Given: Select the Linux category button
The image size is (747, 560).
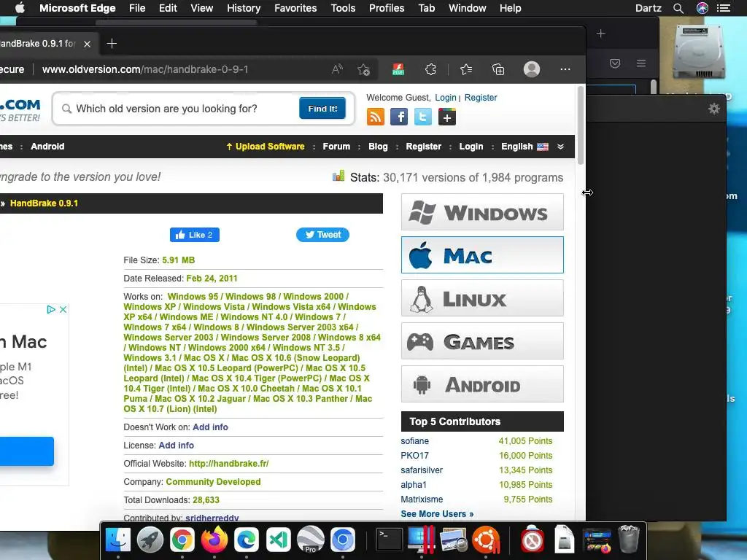Looking at the screenshot, I should pos(482,298).
